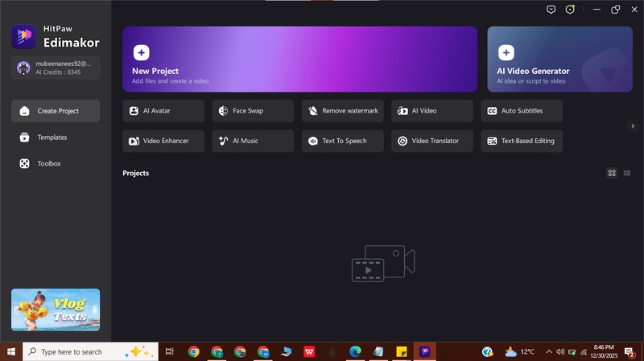The height and width of the screenshot is (361, 644).
Task: Click the Text-Based Editing icon
Action: (492, 141)
